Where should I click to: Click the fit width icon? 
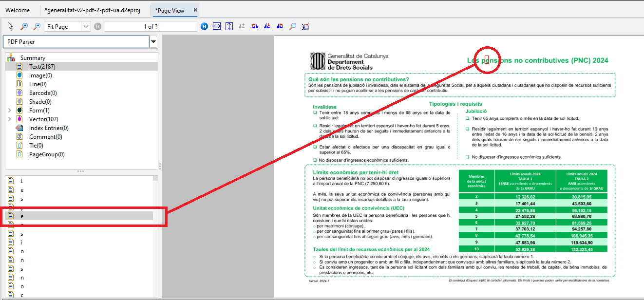tap(217, 26)
